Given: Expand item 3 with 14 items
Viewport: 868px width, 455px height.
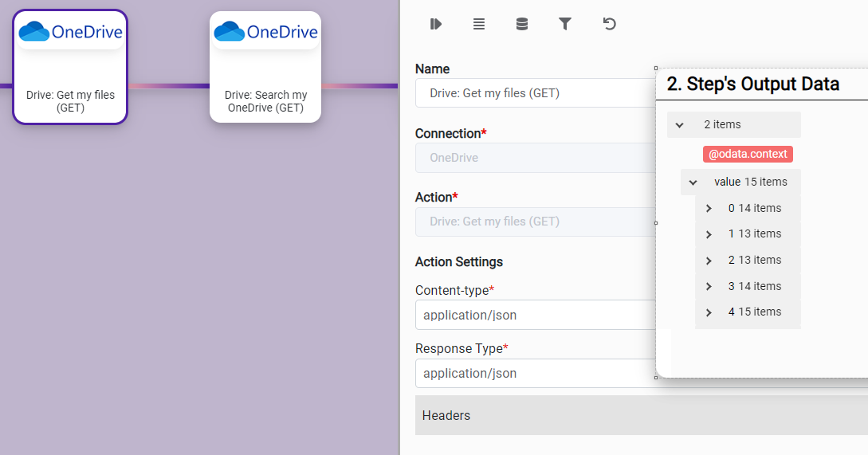Looking at the screenshot, I should 709,287.
